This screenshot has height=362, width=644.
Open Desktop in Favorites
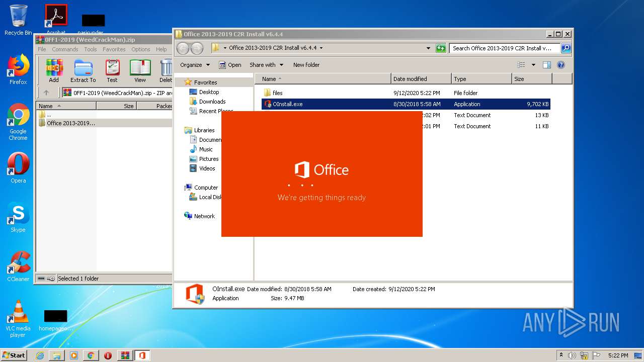click(x=204, y=92)
